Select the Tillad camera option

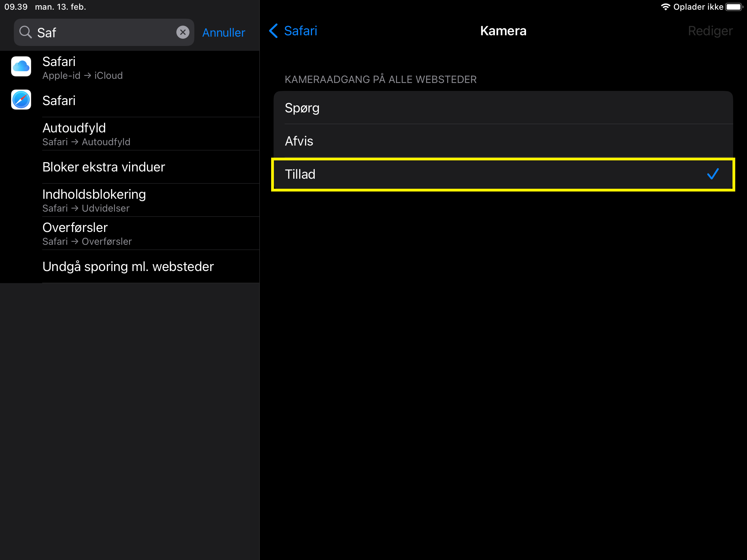tap(503, 174)
